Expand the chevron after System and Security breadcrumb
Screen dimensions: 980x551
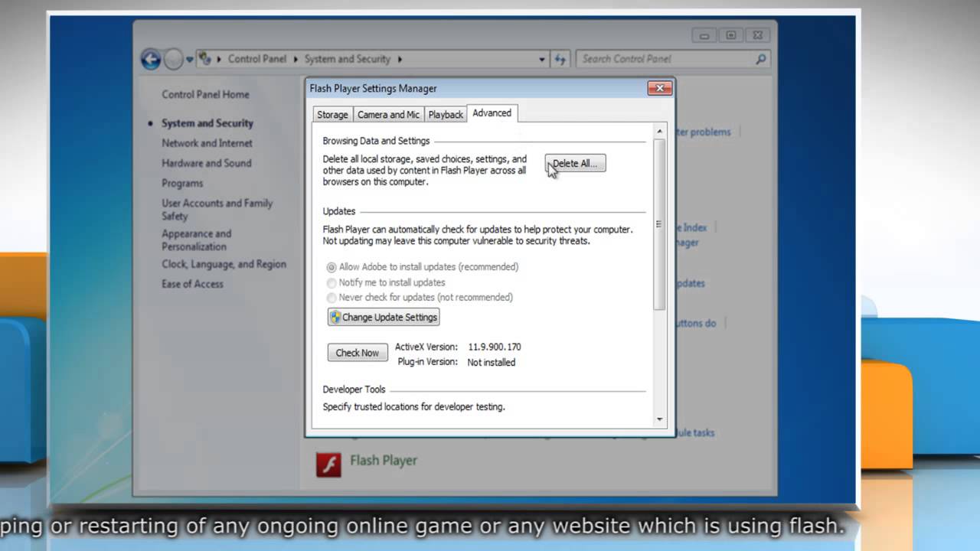pyautogui.click(x=400, y=59)
